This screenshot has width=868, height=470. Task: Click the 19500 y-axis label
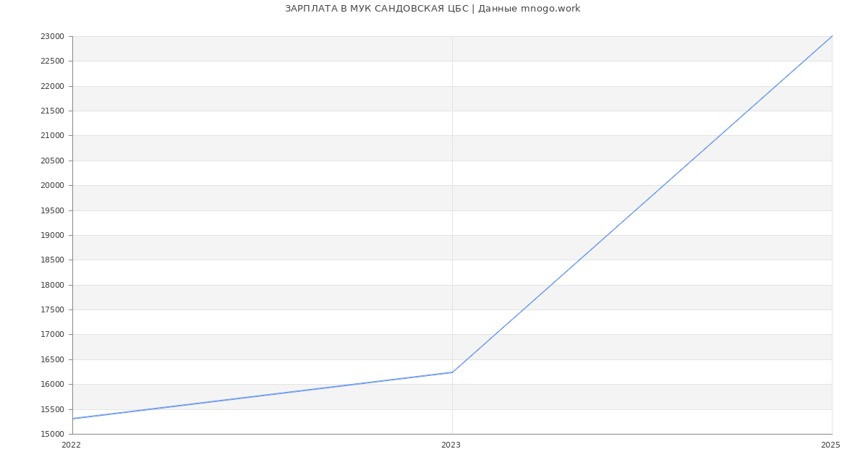pos(52,210)
